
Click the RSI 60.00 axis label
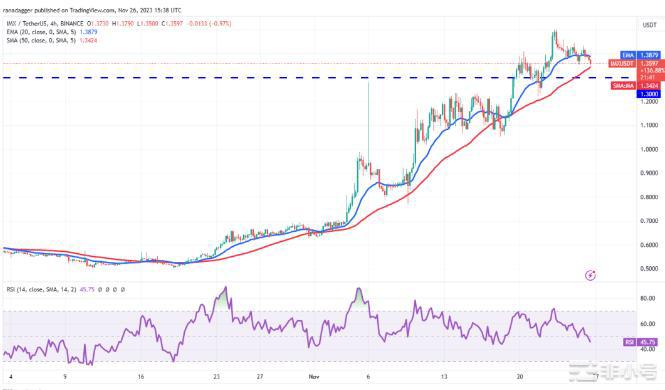click(647, 324)
